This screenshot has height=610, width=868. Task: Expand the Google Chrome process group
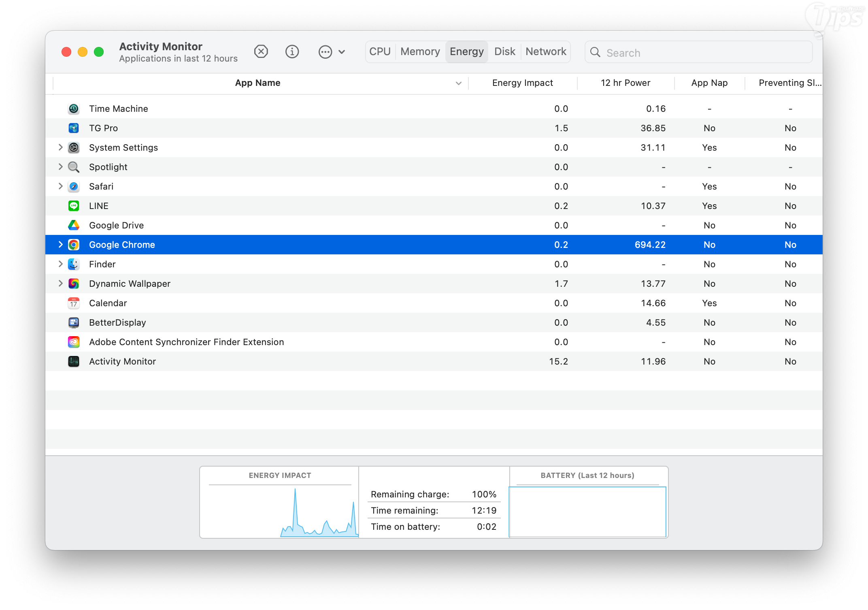click(x=60, y=245)
